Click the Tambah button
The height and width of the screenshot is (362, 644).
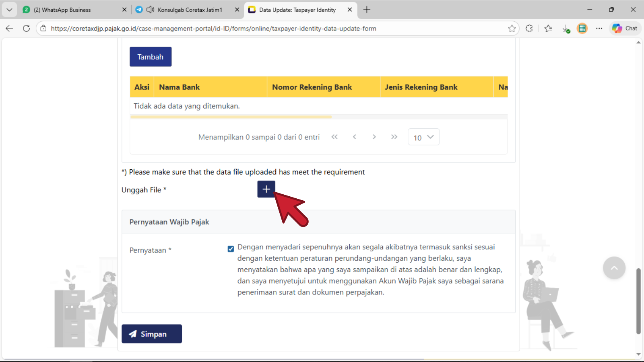coord(151,57)
